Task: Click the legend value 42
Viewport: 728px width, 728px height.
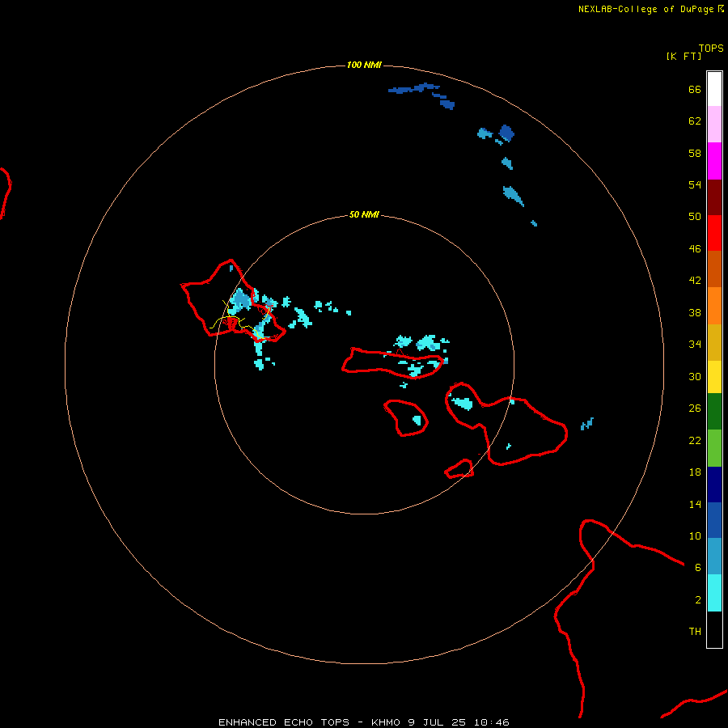Action: click(x=695, y=281)
